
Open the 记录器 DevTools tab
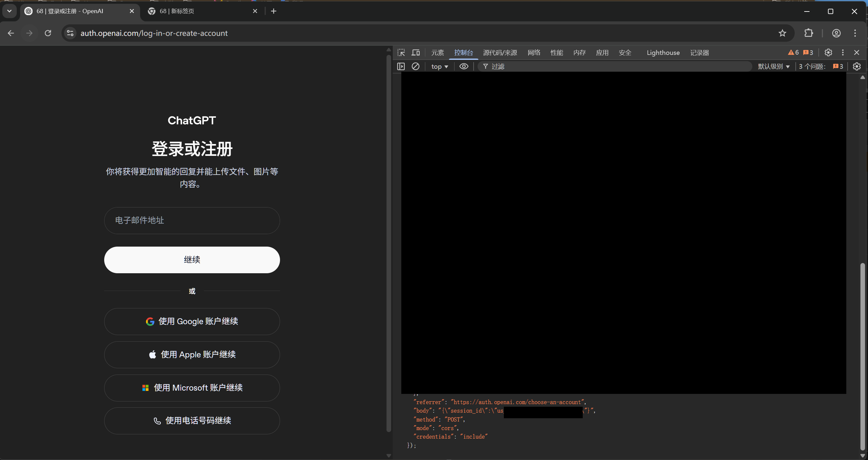pos(699,53)
